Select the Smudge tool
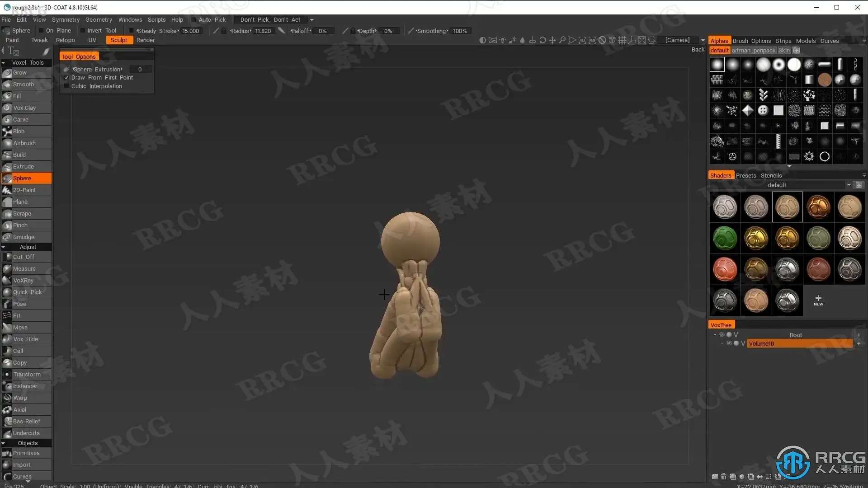The width and height of the screenshot is (868, 488). click(24, 237)
